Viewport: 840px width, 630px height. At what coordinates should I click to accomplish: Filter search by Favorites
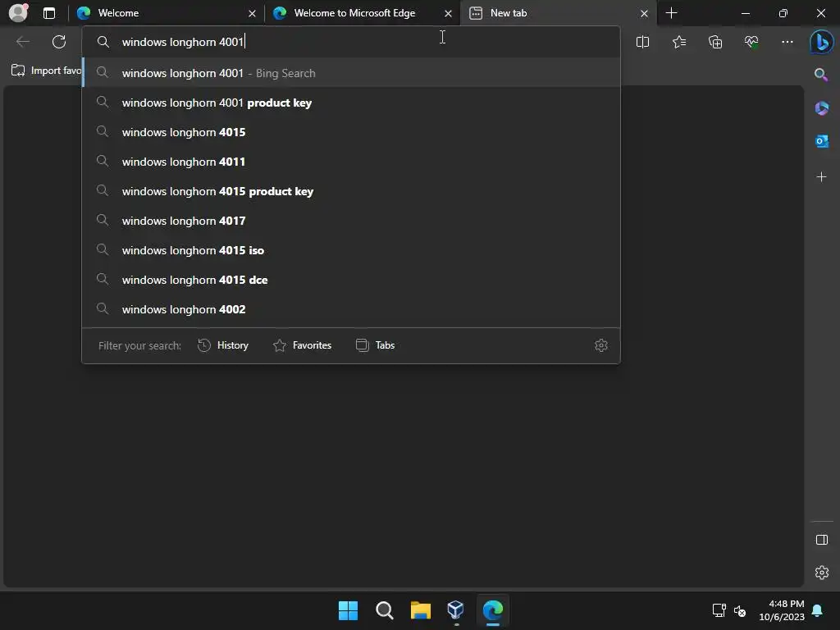[302, 345]
